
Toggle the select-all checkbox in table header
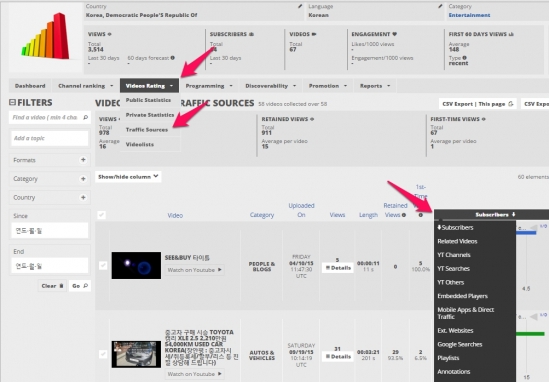coord(102,215)
